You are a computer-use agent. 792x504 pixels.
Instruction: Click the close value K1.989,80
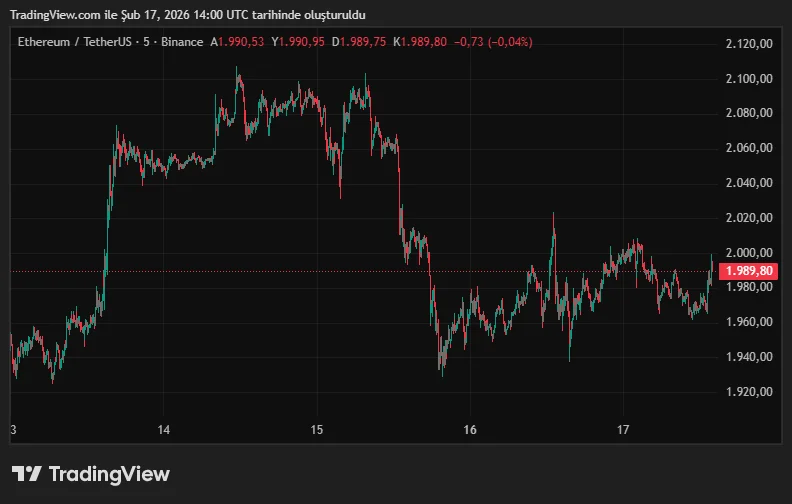click(420, 42)
